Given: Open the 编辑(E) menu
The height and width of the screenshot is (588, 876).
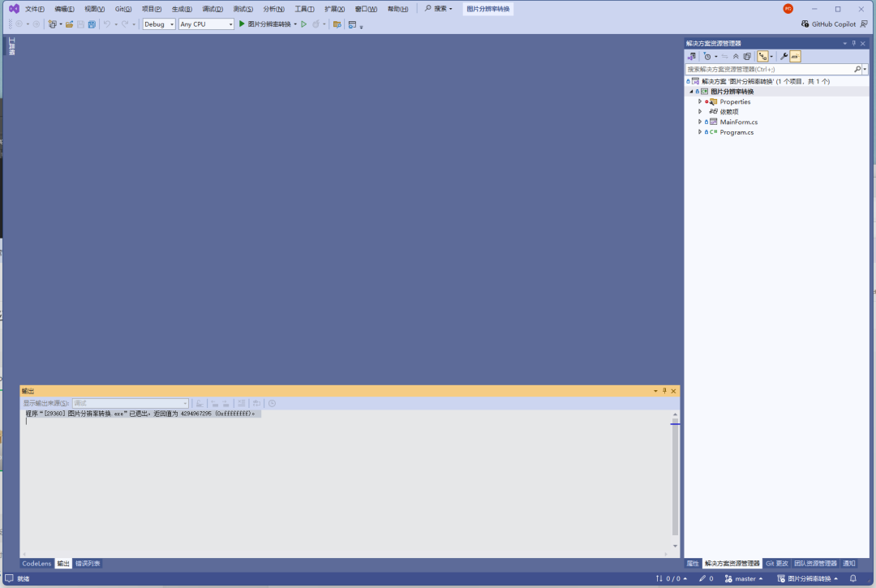Looking at the screenshot, I should click(x=64, y=9).
